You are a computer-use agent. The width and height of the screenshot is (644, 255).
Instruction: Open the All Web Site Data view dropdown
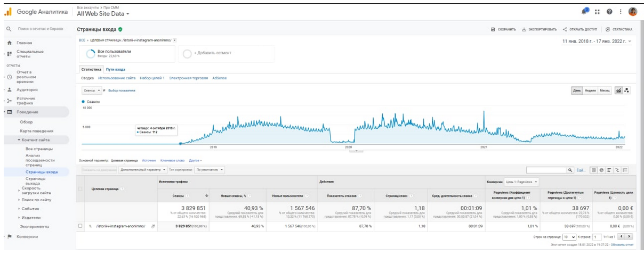point(103,14)
